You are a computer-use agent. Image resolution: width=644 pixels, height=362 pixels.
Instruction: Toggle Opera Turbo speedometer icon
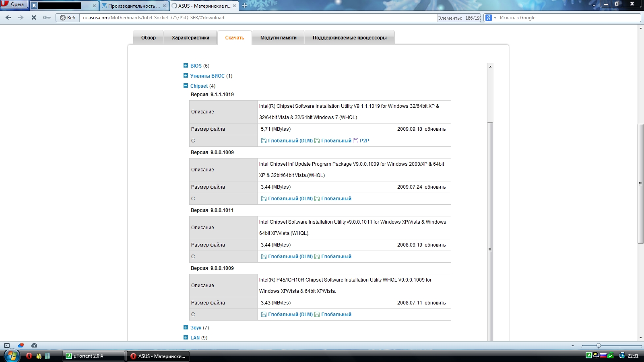pos(34,346)
